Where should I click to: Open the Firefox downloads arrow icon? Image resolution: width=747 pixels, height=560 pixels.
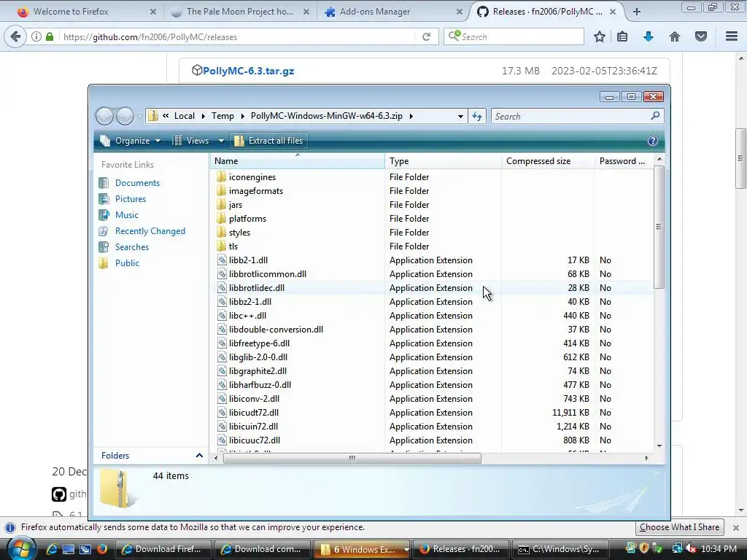(648, 36)
